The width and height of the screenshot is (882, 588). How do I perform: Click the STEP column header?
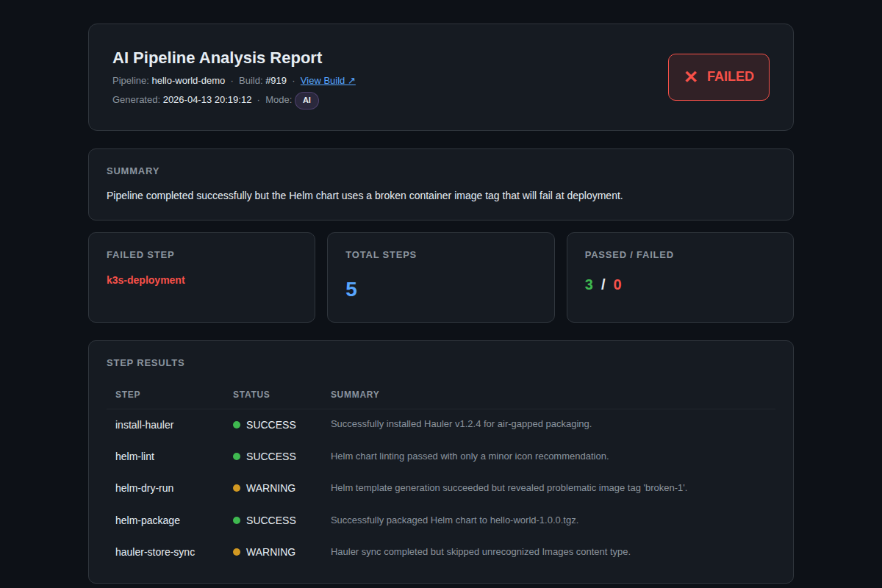(128, 395)
